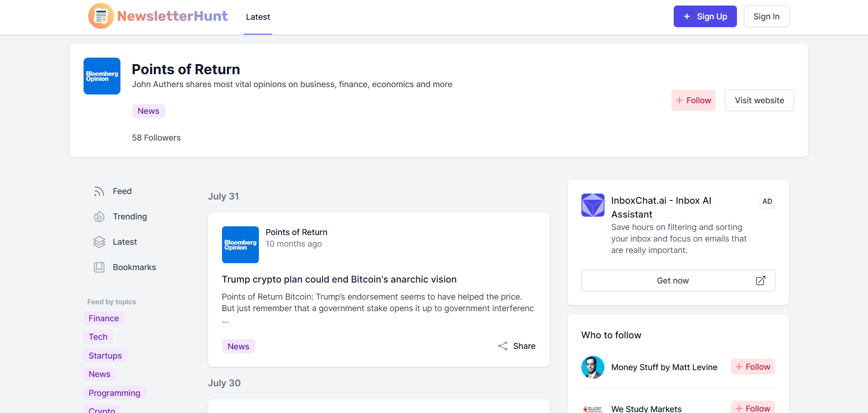Screen dimensions: 868x413
Task: Open the NewsletterHunt home text link
Action: (172, 16)
